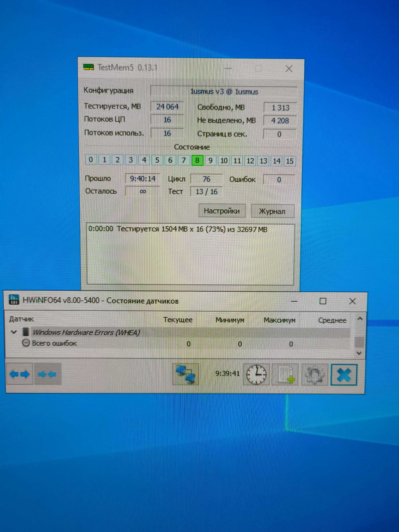Click HWiNFO expand columns blue arrows icon
The width and height of the screenshot is (399, 532).
point(20,374)
